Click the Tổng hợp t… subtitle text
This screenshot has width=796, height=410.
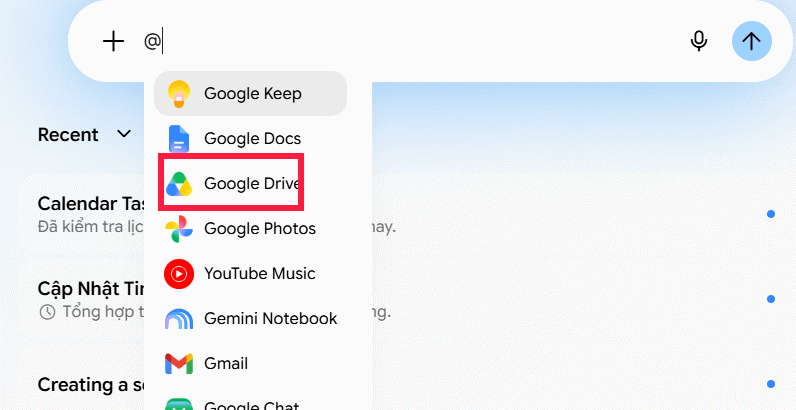104,311
